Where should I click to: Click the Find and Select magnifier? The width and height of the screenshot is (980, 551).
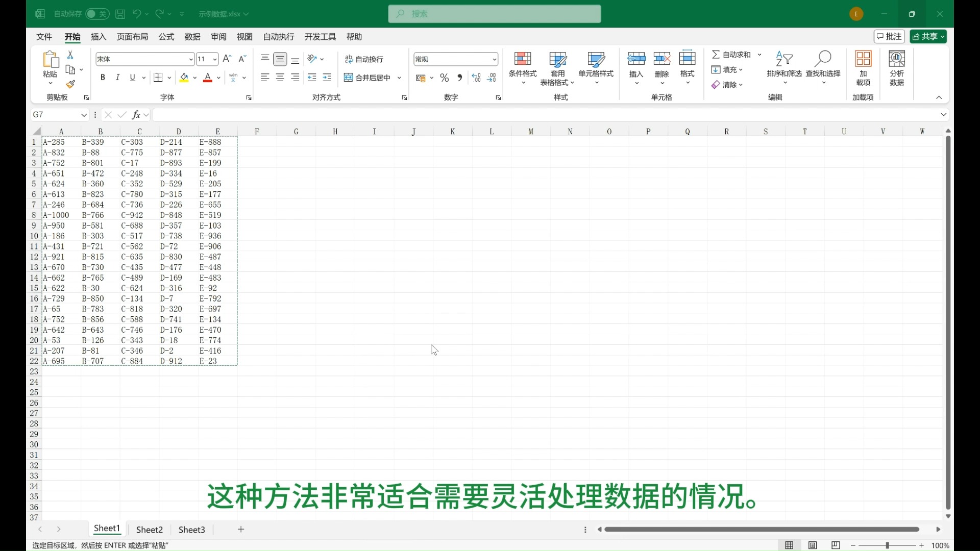coord(823,59)
